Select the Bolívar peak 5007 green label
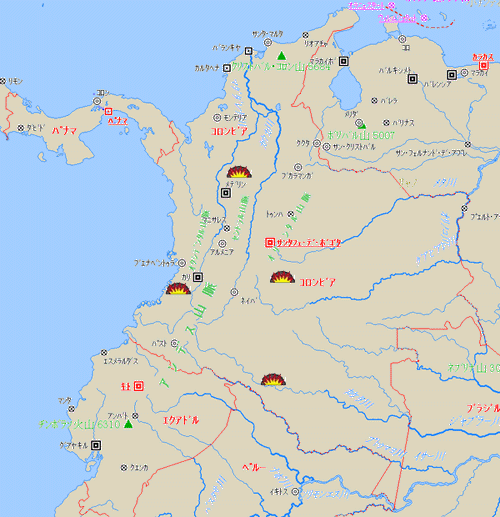 pos(361,135)
